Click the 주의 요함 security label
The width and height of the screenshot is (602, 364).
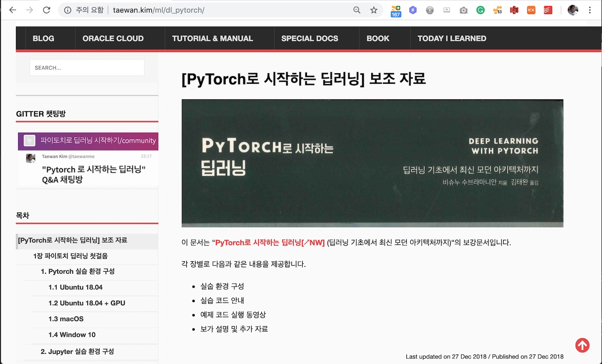[x=90, y=10]
